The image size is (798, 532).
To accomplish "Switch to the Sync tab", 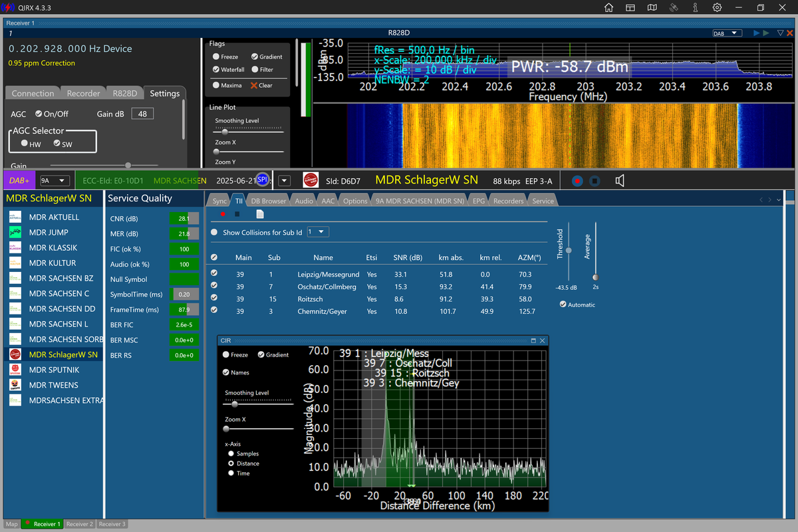I will coord(219,201).
